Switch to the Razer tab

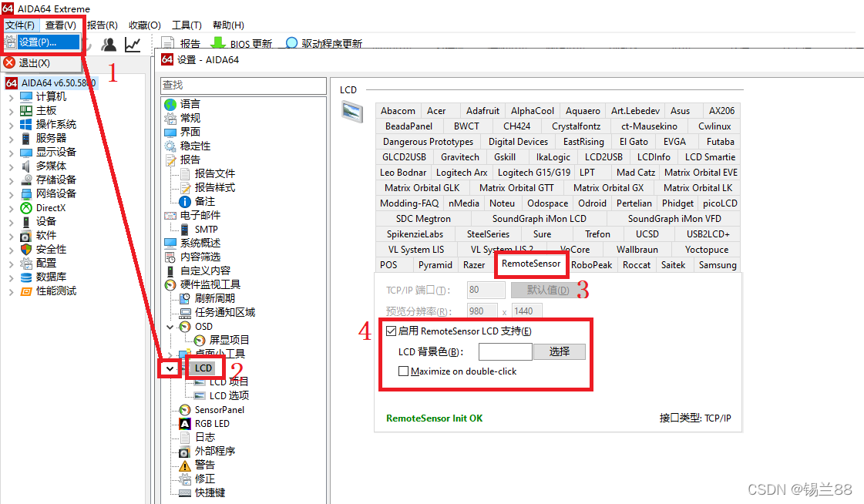coord(474,265)
